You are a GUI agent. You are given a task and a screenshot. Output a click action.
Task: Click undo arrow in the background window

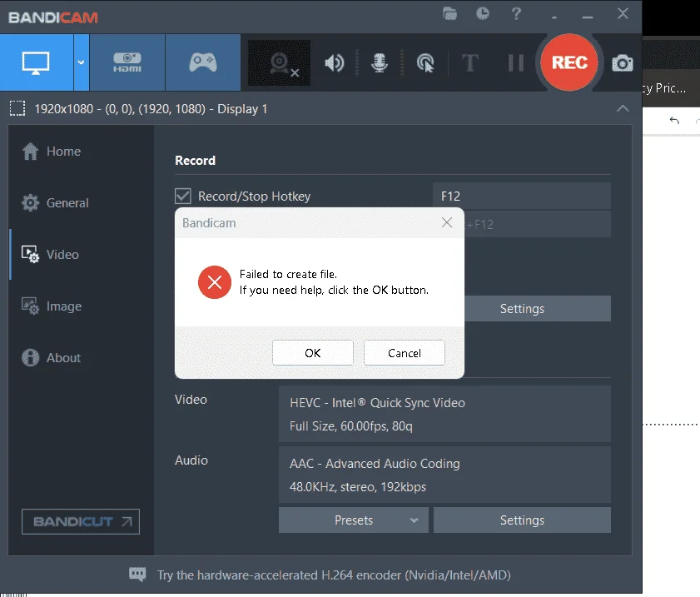click(674, 120)
